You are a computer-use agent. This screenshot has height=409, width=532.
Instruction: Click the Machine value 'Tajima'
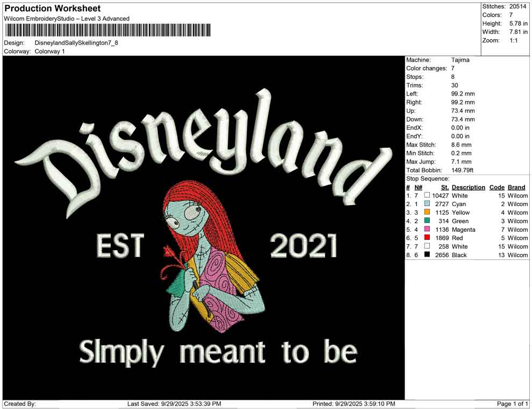pos(461,60)
